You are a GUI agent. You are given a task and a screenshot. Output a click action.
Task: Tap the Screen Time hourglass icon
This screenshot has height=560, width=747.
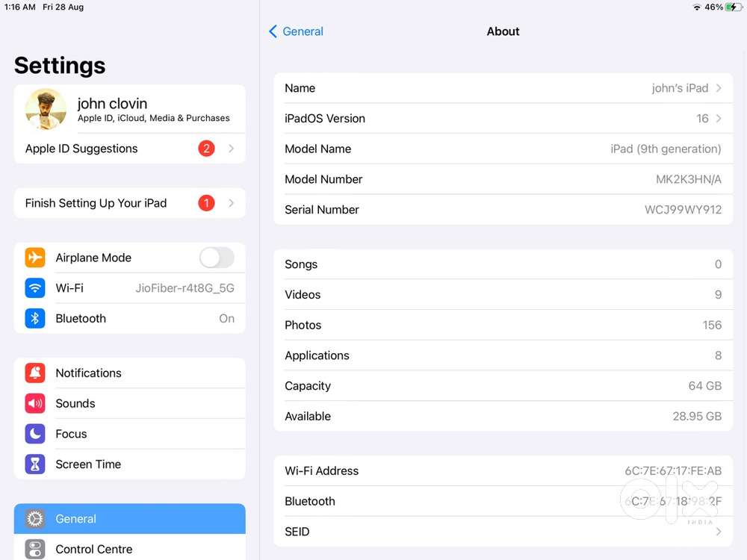tap(35, 464)
